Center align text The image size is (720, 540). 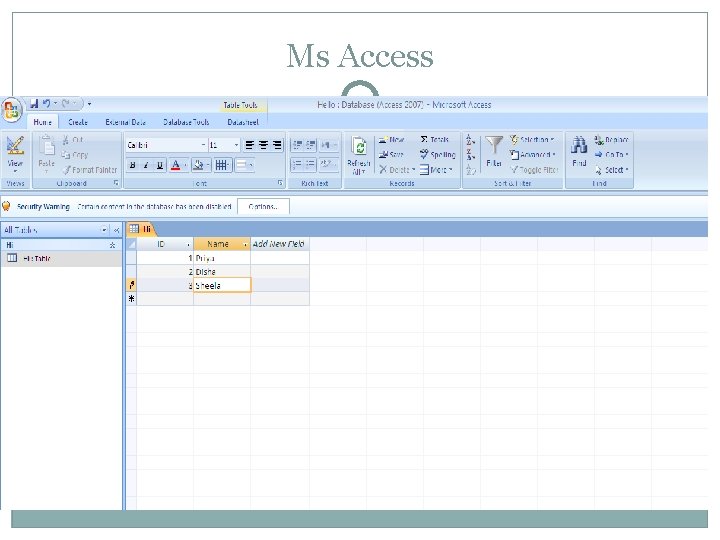coord(263,145)
